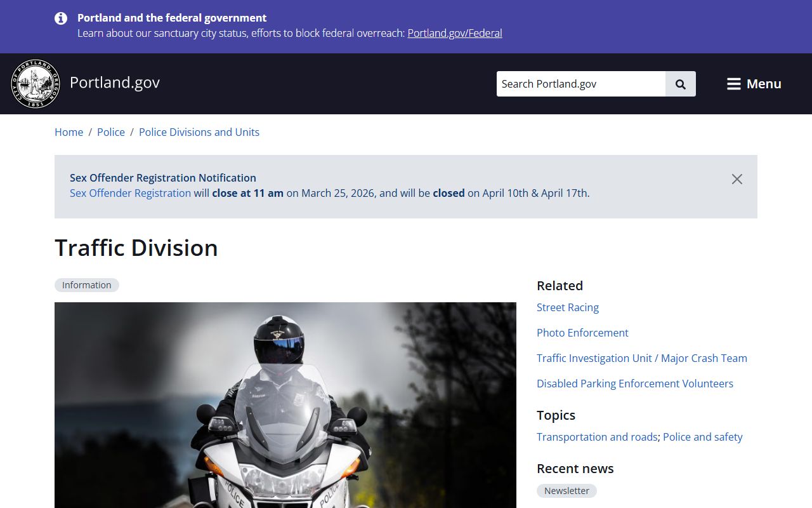Open the Photo Enforcement link
The height and width of the screenshot is (508, 812).
click(582, 333)
